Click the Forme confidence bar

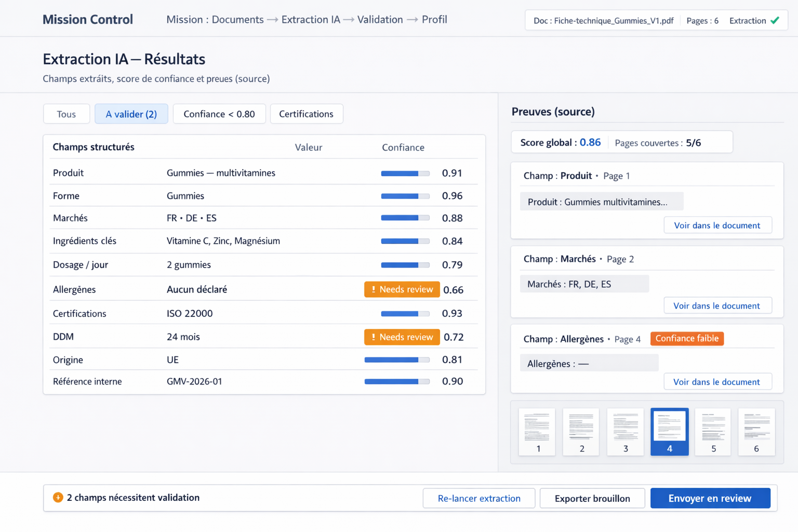tap(405, 196)
